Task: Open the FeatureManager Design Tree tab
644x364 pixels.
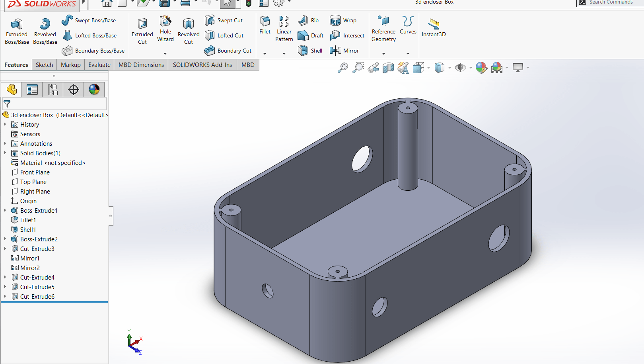Action: point(12,90)
